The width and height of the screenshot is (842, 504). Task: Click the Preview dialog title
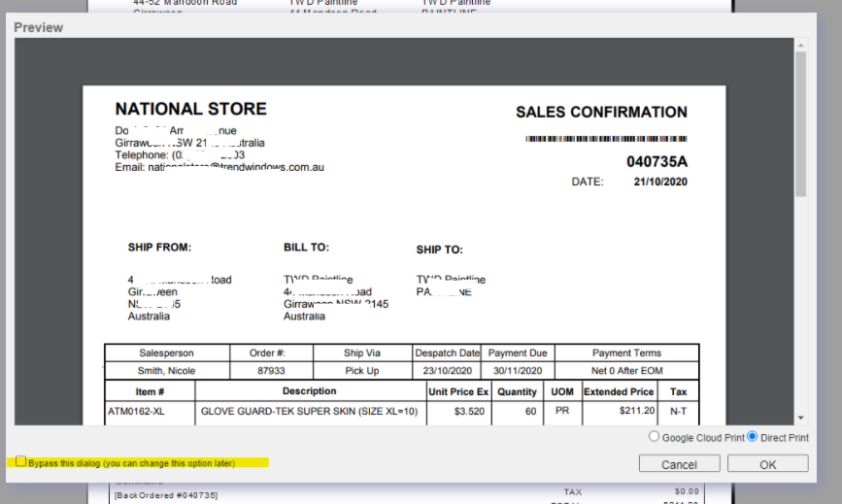coord(38,28)
